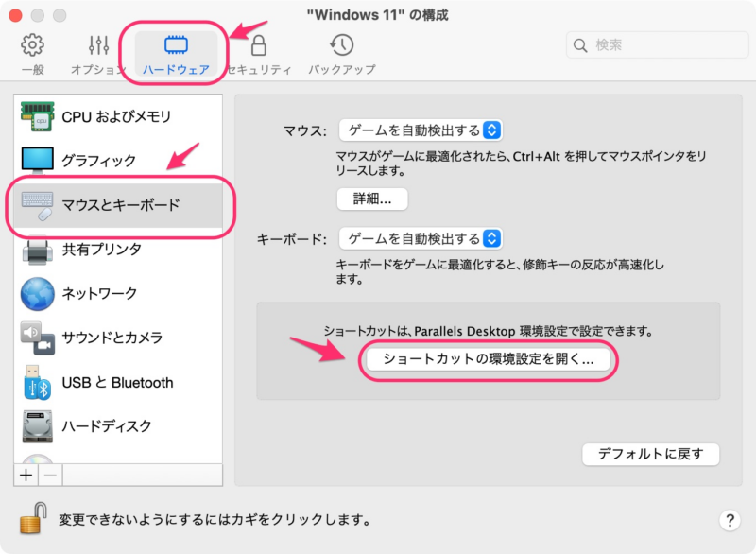Click the マウスとキーボード keyboard icon

pos(38,205)
